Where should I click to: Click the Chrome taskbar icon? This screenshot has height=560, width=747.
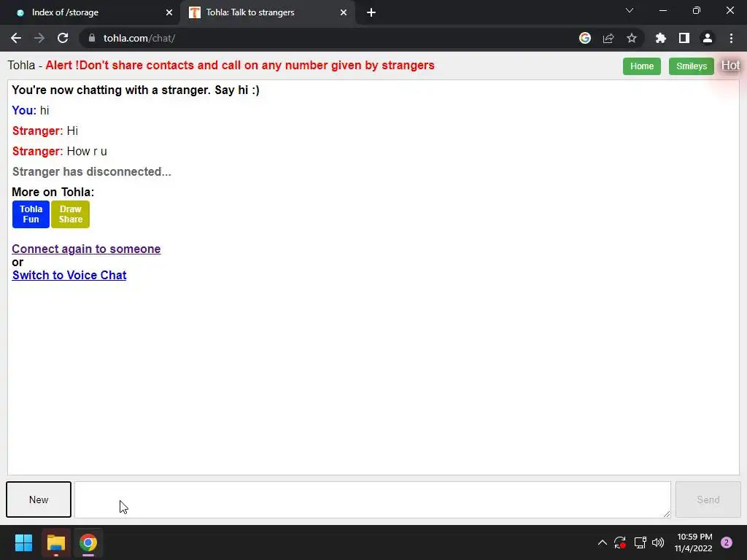click(88, 542)
